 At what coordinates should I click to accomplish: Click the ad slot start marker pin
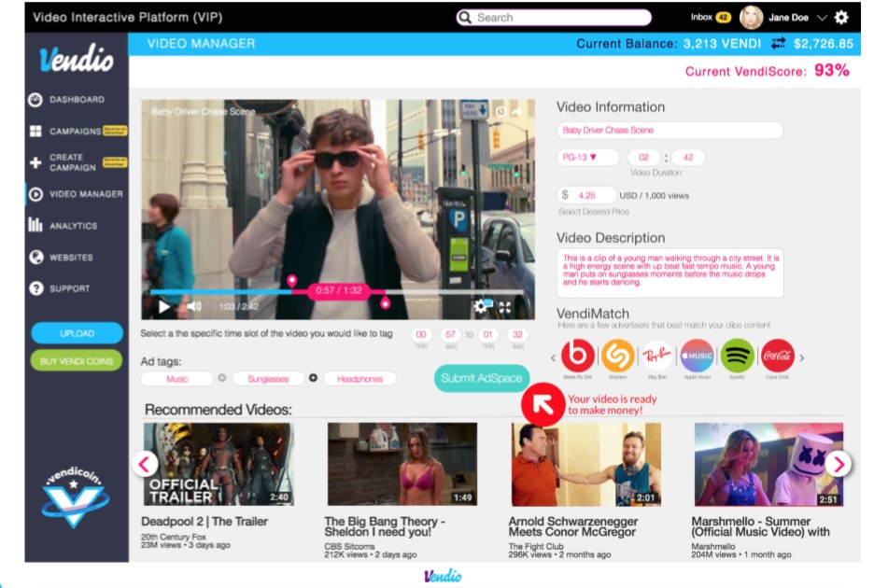point(291,281)
